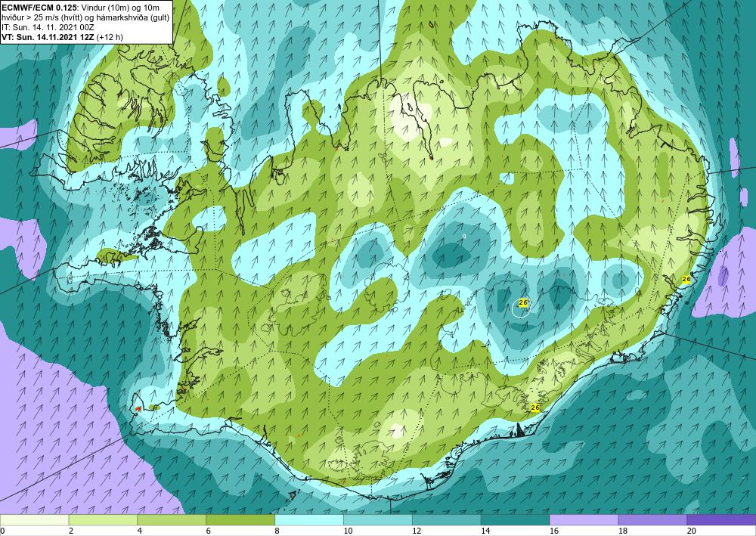The image size is (756, 536).
Task: Choose the 14–16 m/s dark teal legend swatch
Action: [515, 520]
